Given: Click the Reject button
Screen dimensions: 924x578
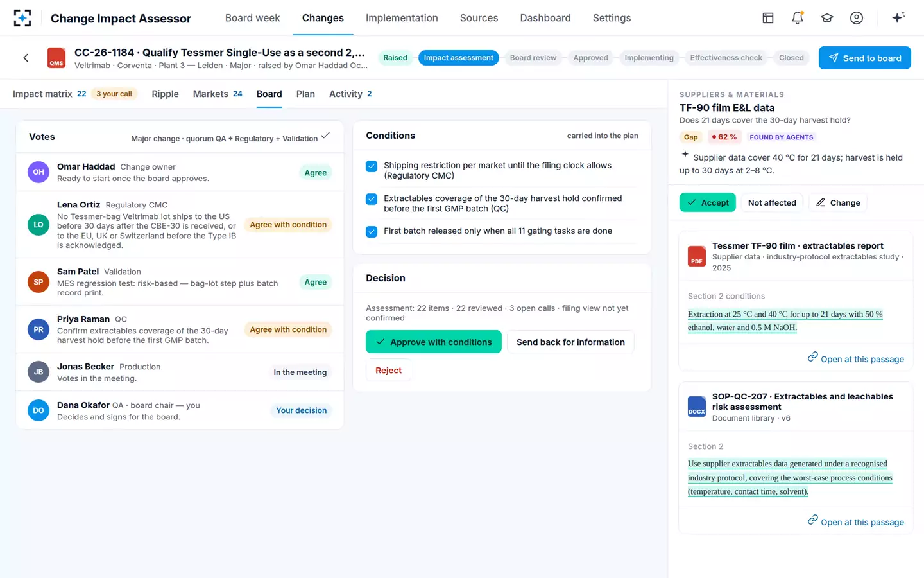Looking at the screenshot, I should tap(388, 371).
